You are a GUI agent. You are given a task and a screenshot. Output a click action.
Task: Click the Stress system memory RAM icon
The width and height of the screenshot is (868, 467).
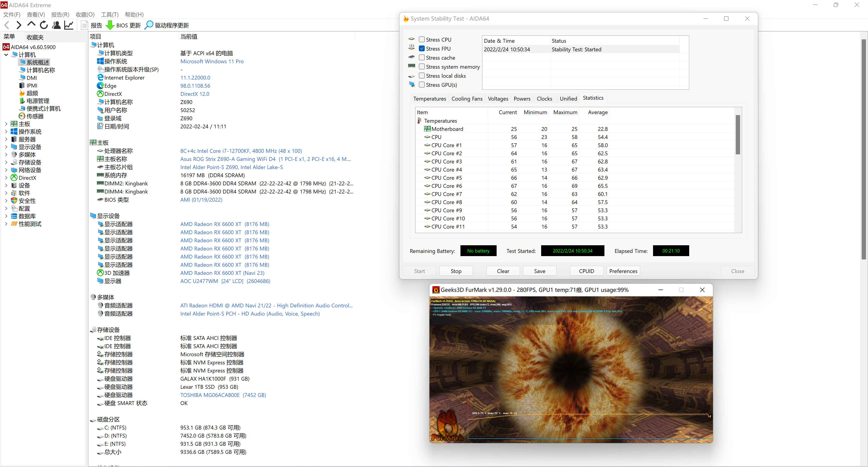click(411, 66)
